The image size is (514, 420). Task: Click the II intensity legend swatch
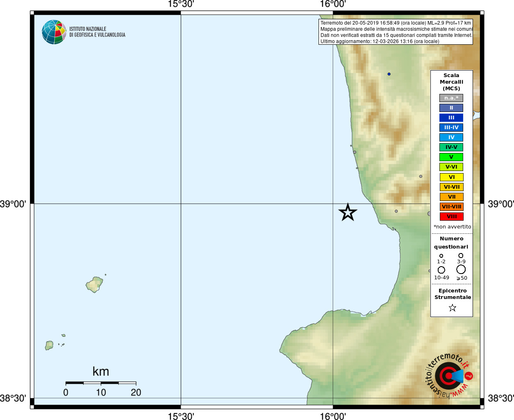(451, 108)
